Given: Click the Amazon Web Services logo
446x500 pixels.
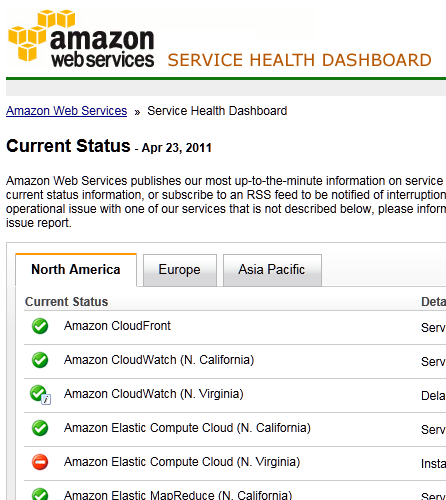Looking at the screenshot, I should point(81,39).
